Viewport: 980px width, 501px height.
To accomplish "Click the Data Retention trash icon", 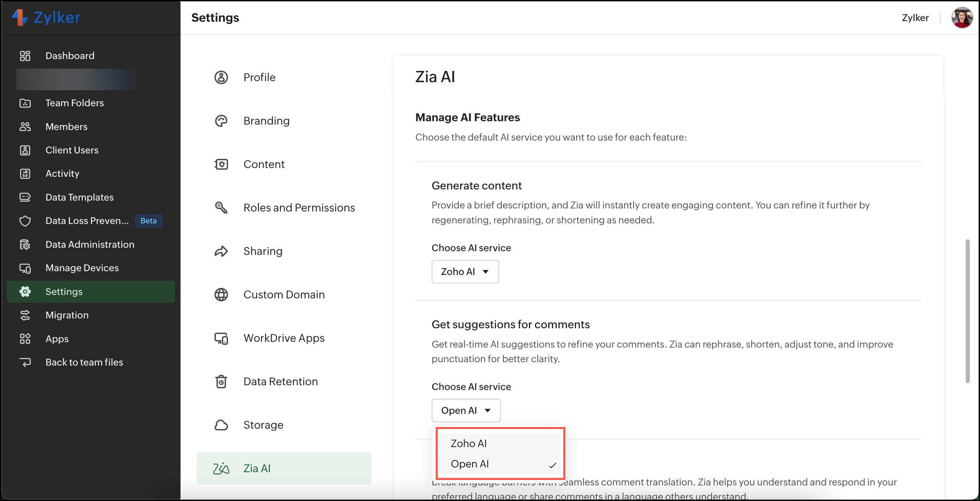I will 221,382.
